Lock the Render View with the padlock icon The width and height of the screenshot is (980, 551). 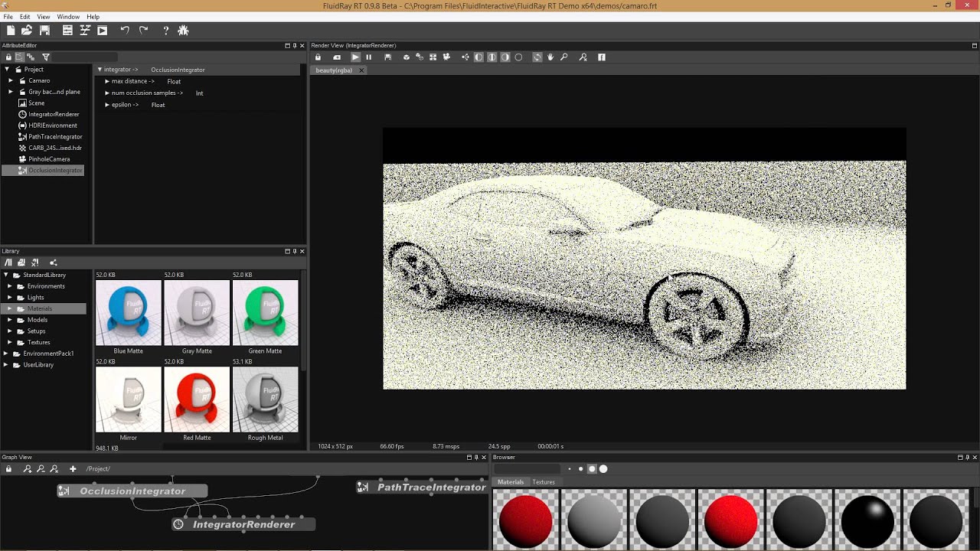[x=318, y=57]
